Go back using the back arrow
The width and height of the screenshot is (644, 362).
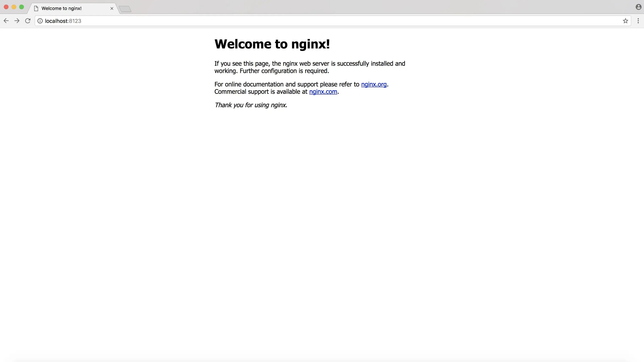pos(6,21)
